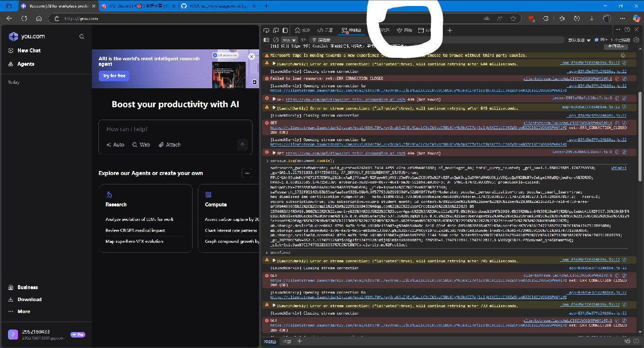Click the search icon in you.com sidebar

point(82,36)
